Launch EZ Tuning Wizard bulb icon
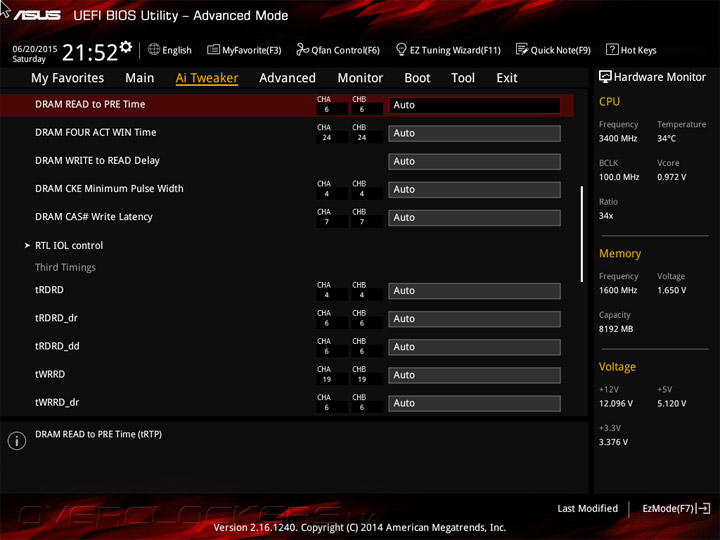Screen dimensions: 720x540 click(x=401, y=49)
